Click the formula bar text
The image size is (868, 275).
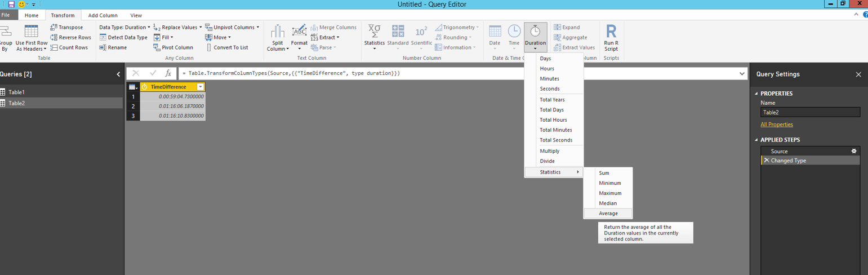click(x=291, y=73)
